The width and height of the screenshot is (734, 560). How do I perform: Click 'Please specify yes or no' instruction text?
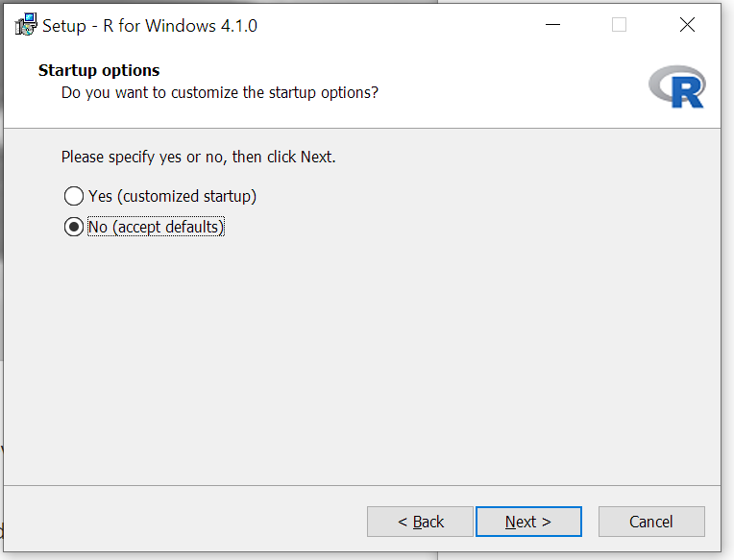click(x=199, y=158)
